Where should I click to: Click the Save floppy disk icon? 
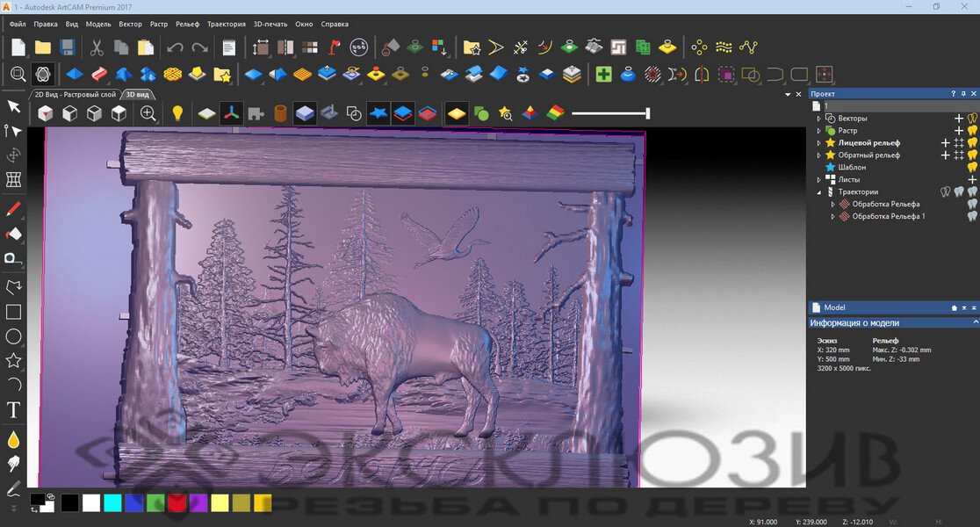68,47
